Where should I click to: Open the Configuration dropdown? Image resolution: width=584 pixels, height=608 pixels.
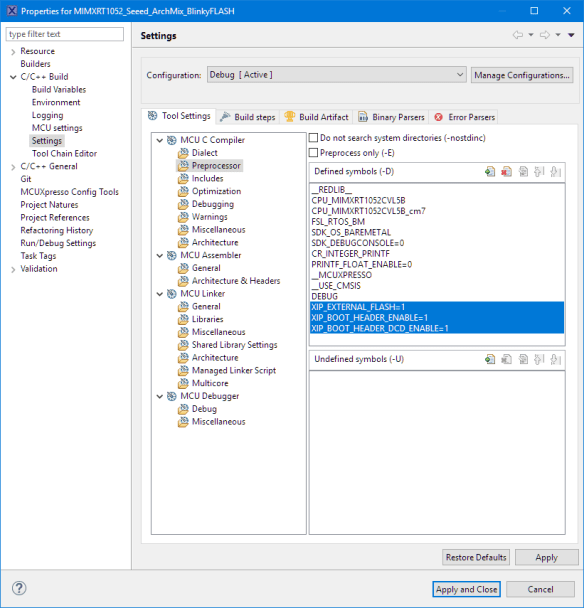pyautogui.click(x=336, y=75)
